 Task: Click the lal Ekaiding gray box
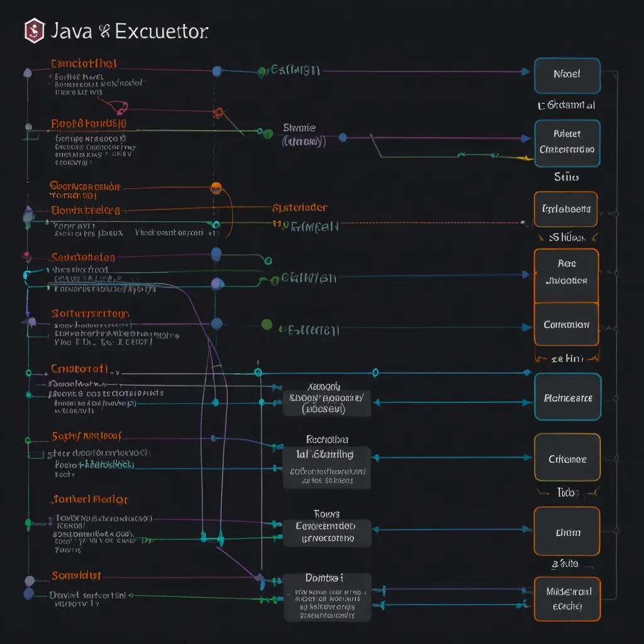(326, 467)
